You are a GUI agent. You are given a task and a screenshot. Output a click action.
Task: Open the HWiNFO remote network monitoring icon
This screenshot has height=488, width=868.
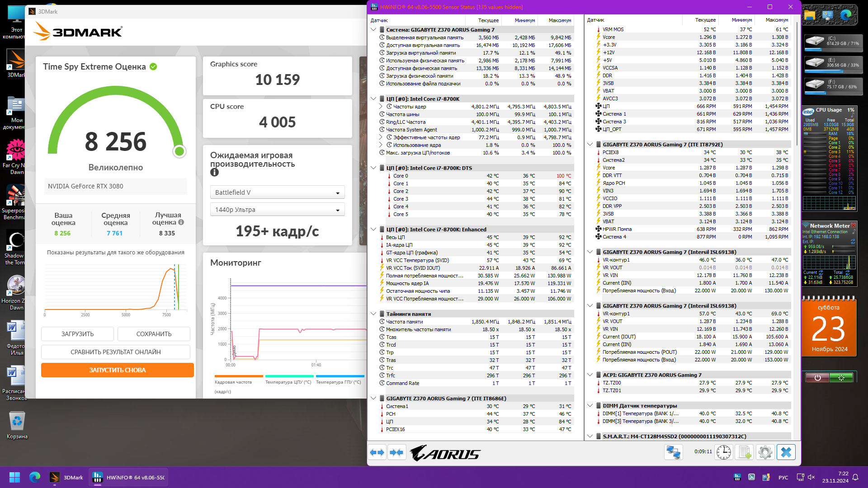coord(673,452)
